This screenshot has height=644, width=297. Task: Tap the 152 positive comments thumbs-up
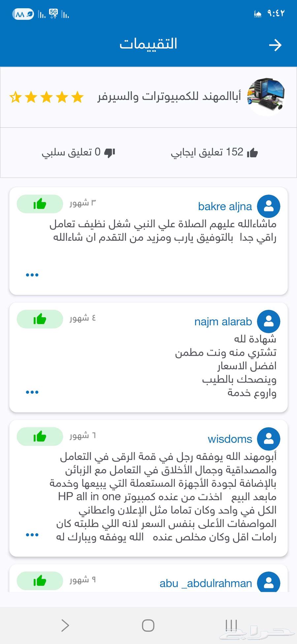[252, 152]
